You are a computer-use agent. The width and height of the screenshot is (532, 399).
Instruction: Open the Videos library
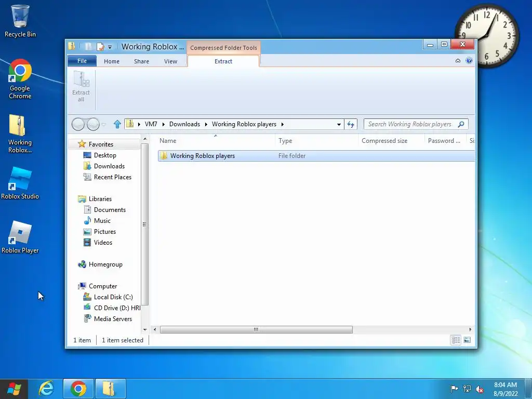(x=98, y=243)
